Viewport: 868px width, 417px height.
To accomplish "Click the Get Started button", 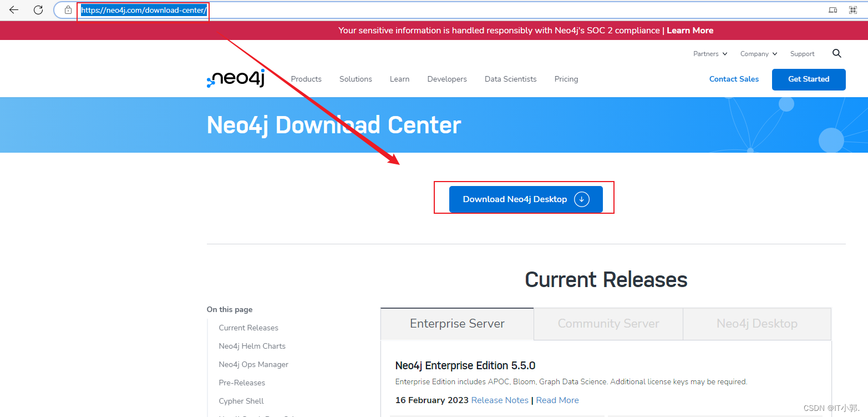I will 809,79.
